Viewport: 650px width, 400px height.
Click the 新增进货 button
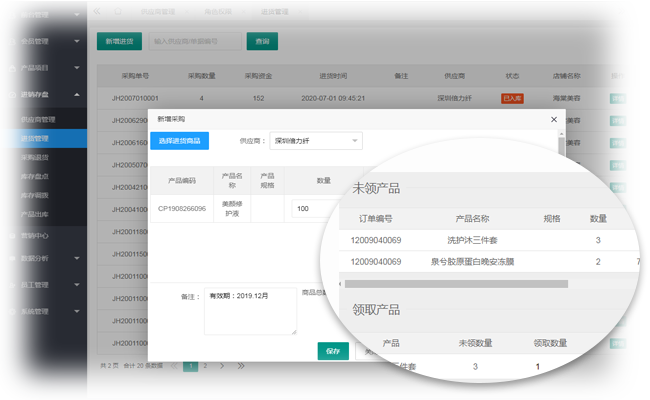(x=119, y=41)
